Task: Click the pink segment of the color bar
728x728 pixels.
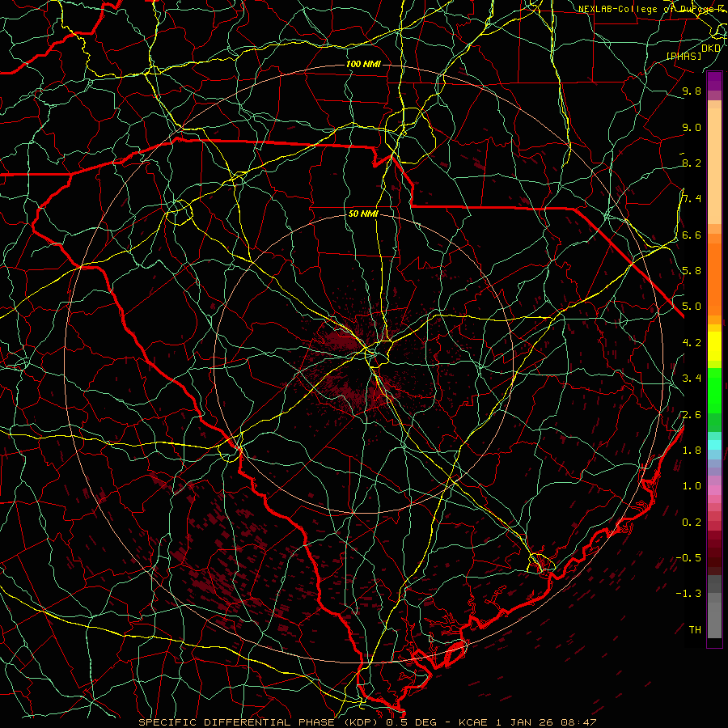Action: 714,490
